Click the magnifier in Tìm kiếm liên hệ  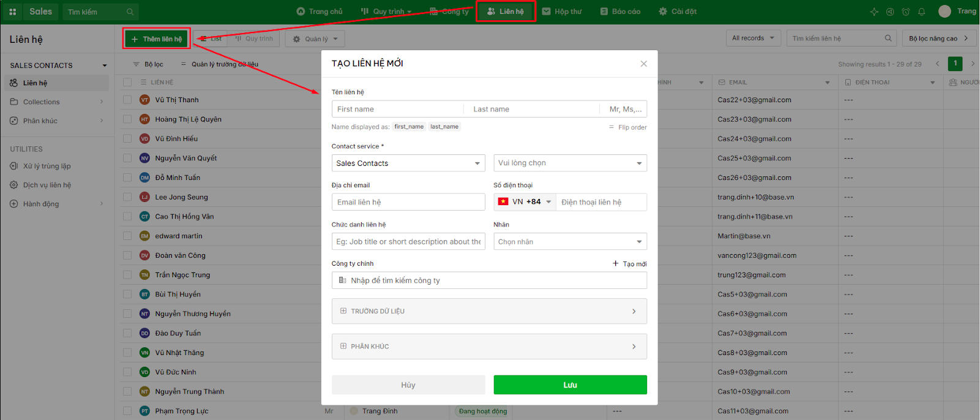(x=888, y=38)
